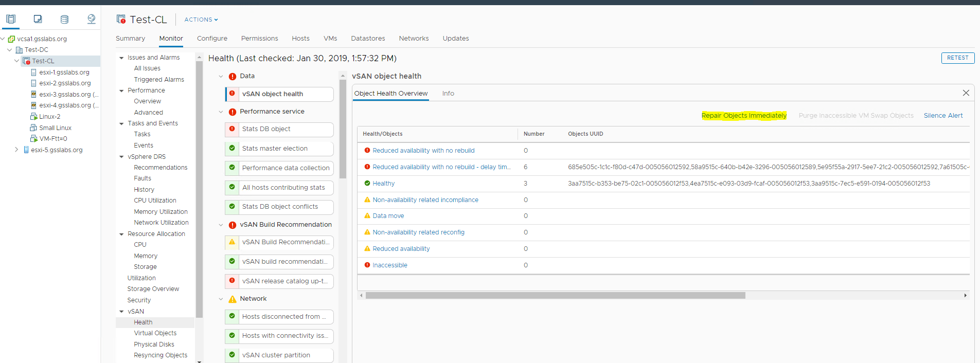The width and height of the screenshot is (980, 363).
Task: Click the Silence Alert link
Action: (x=942, y=116)
